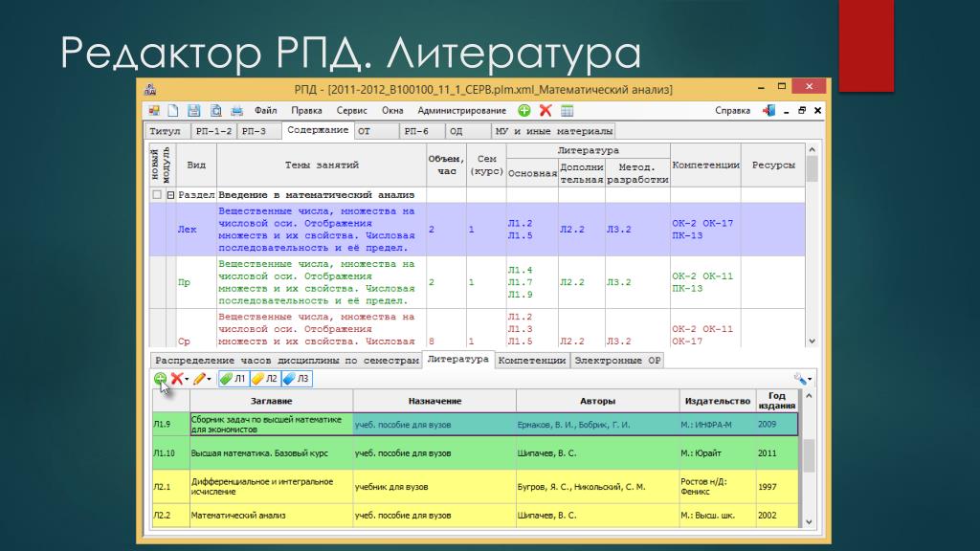The image size is (980, 551).
Task: Click the Заглавие column header
Action: tap(271, 401)
